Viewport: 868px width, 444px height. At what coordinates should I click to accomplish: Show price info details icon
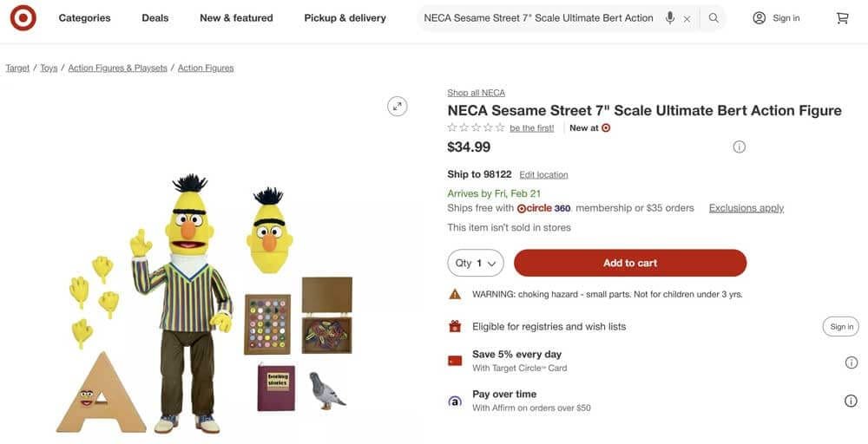click(739, 147)
